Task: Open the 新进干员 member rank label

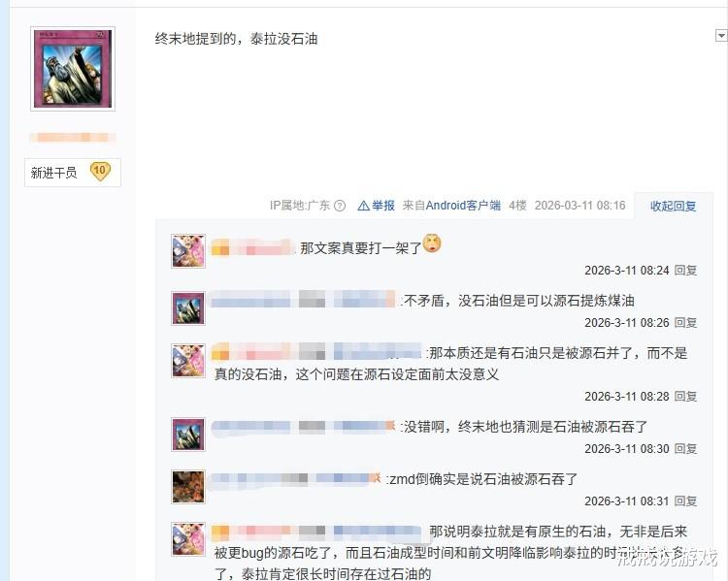Action: pyautogui.click(x=53, y=173)
